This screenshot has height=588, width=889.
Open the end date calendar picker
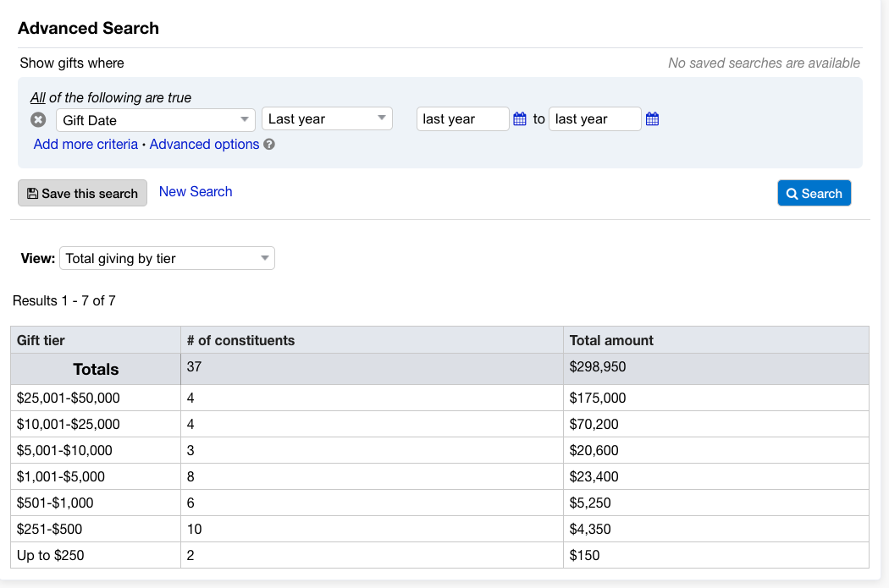(652, 119)
